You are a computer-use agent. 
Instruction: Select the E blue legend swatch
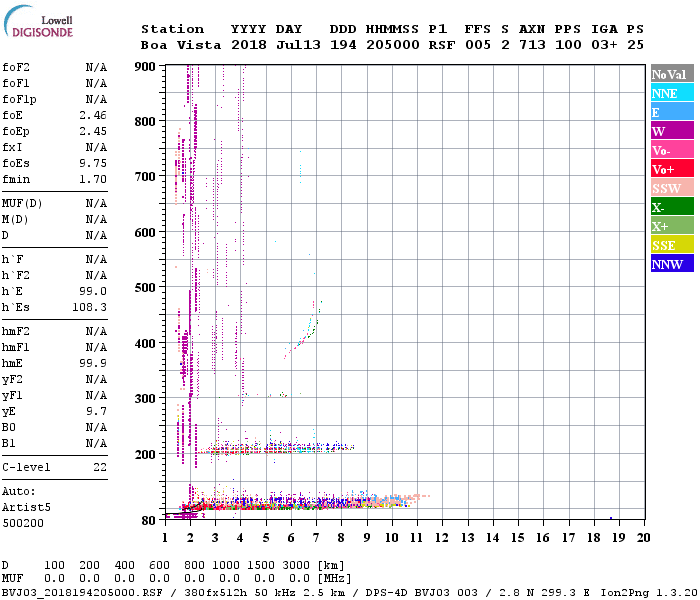pos(672,112)
